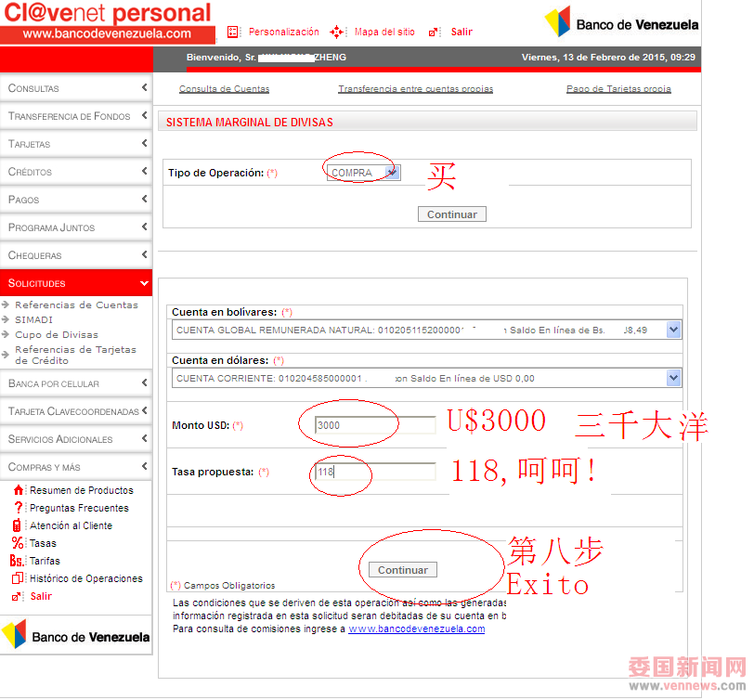Click the Monto USD input field
754x700 pixels.
click(375, 425)
